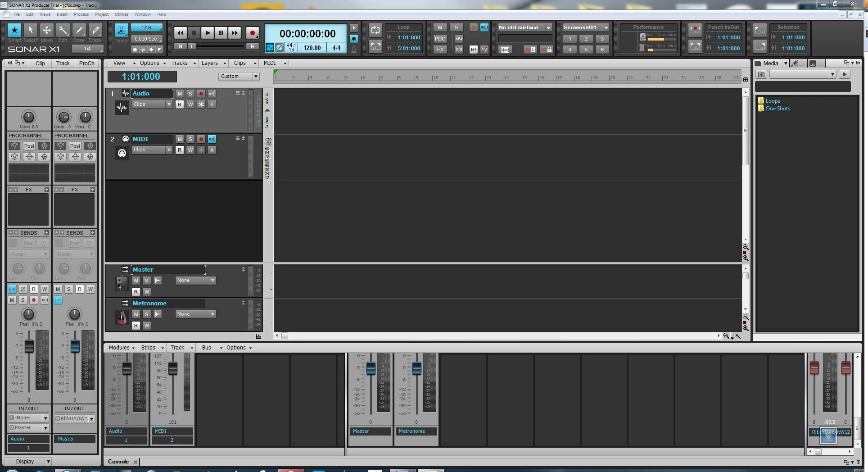Screen dimensions: 868x472
Task: Click the tempo value 120.00
Action: (x=312, y=48)
